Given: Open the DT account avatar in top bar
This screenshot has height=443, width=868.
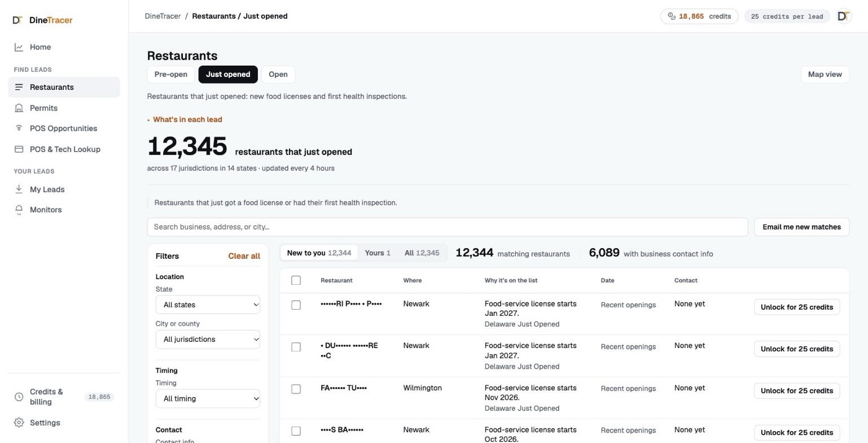Looking at the screenshot, I should pos(843,16).
